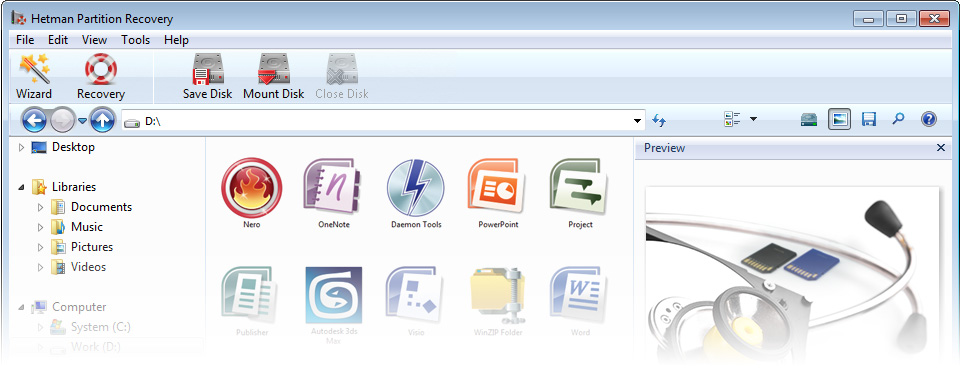Expand the Pictures tree node

click(x=40, y=247)
